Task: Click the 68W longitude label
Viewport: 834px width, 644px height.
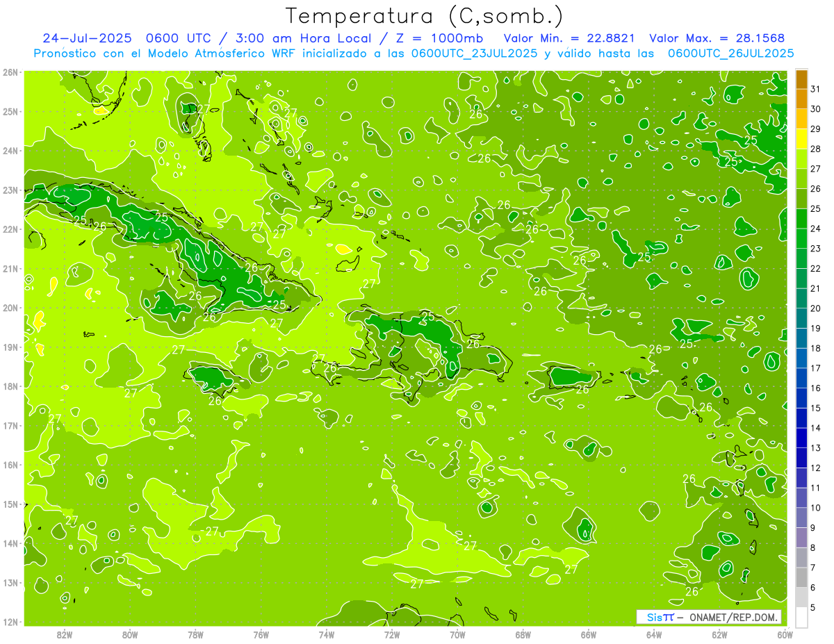Action: click(523, 634)
